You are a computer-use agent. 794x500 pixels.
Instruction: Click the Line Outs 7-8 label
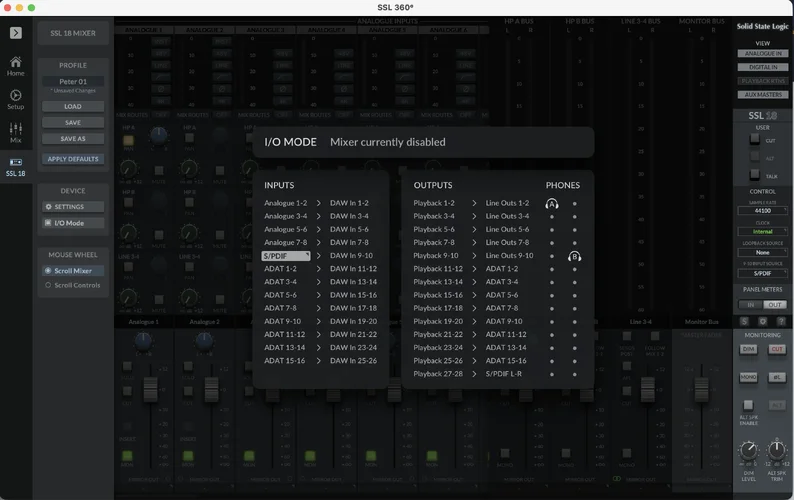tap(507, 243)
